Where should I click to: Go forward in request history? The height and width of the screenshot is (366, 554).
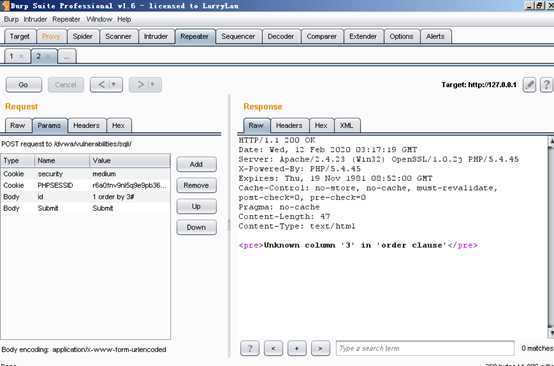[x=140, y=85]
